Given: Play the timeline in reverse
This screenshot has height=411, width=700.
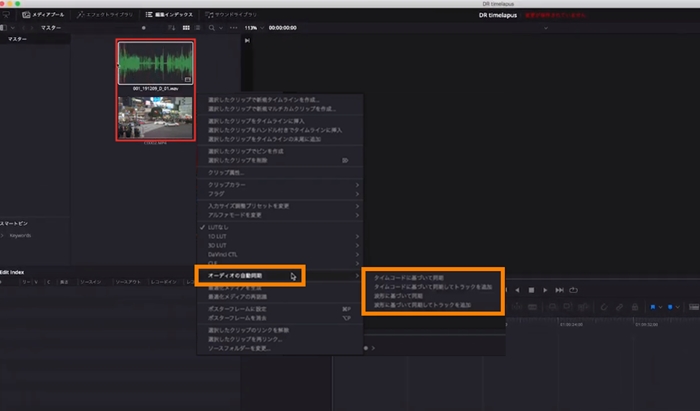Looking at the screenshot, I should [517, 290].
